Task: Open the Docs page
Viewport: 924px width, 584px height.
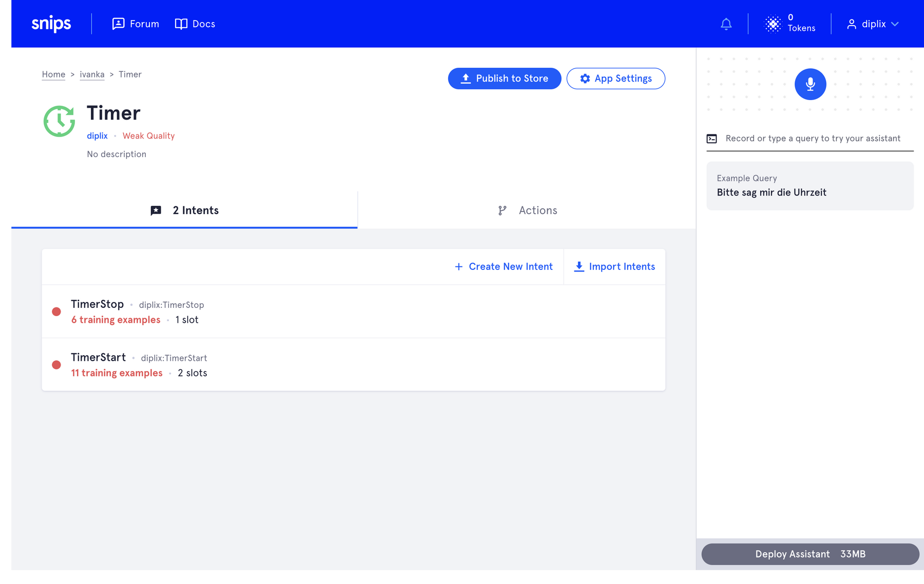Action: click(195, 24)
